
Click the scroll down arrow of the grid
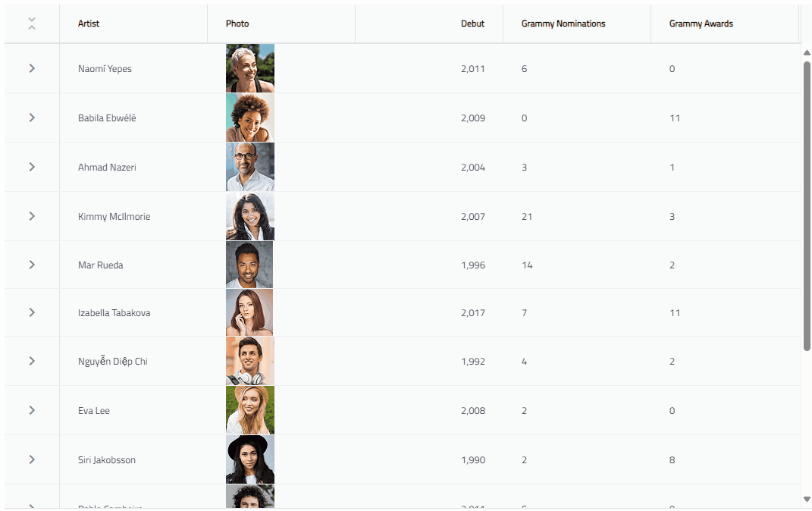(807, 499)
